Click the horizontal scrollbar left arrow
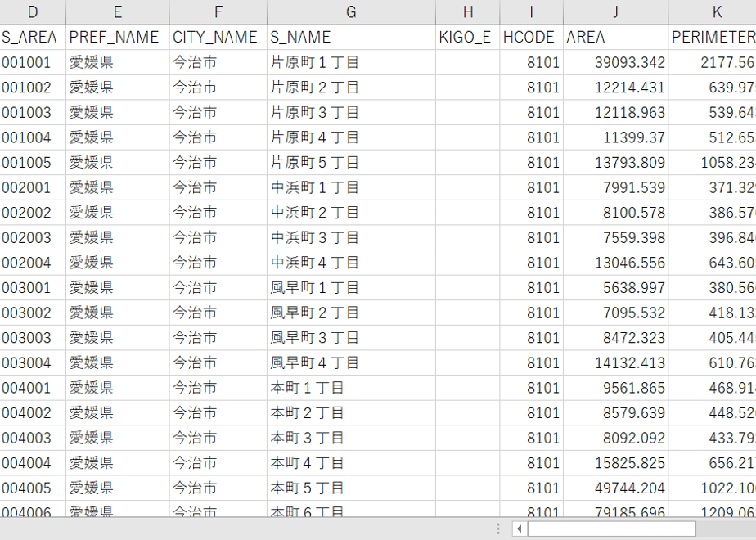756x540 pixels. coord(519,529)
